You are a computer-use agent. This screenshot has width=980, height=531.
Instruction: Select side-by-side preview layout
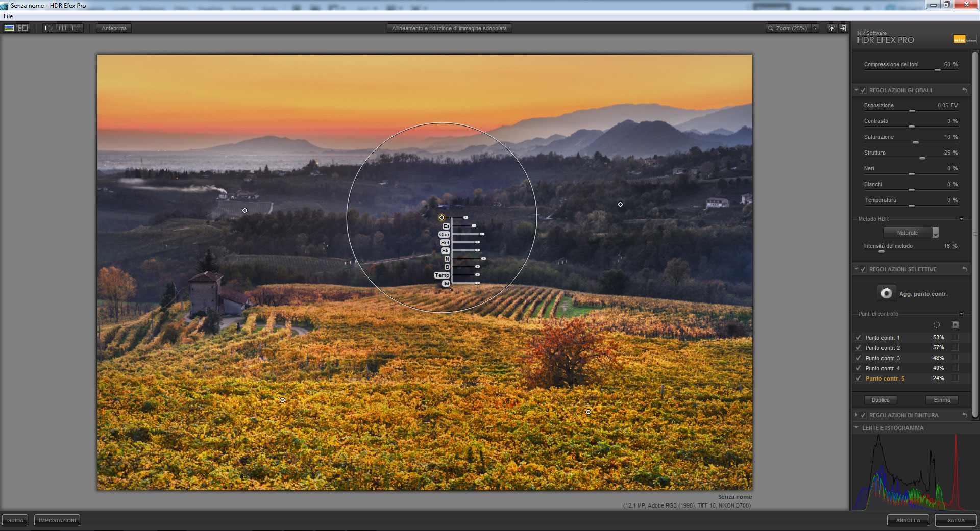click(76, 28)
